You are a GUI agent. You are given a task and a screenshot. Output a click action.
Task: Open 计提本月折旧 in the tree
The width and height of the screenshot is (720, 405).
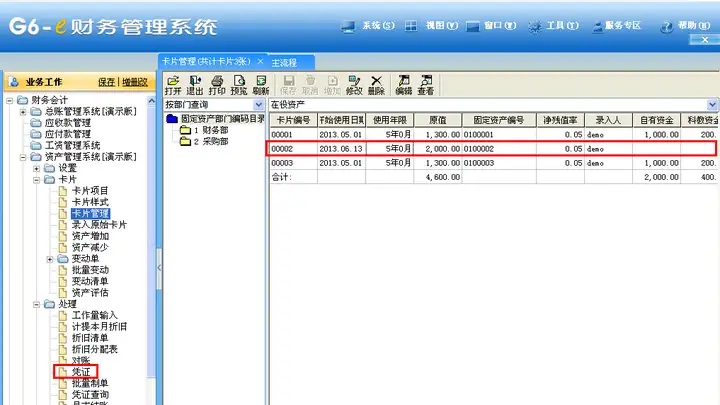(x=99, y=326)
